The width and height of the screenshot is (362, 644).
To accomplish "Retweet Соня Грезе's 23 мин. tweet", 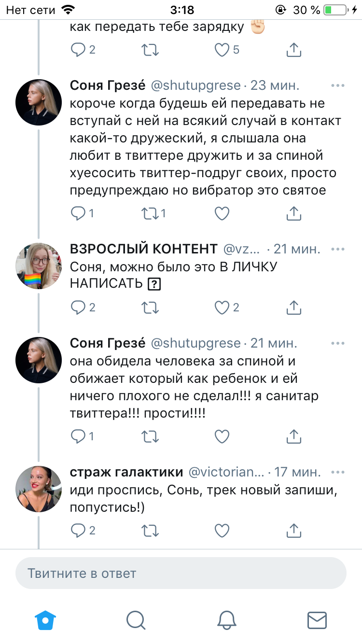I will (x=149, y=213).
